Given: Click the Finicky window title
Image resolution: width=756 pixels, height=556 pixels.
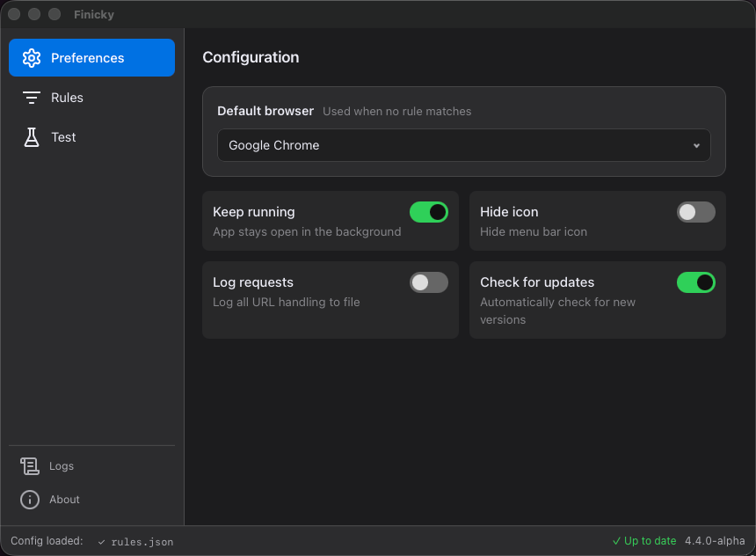Looking at the screenshot, I should tap(94, 14).
